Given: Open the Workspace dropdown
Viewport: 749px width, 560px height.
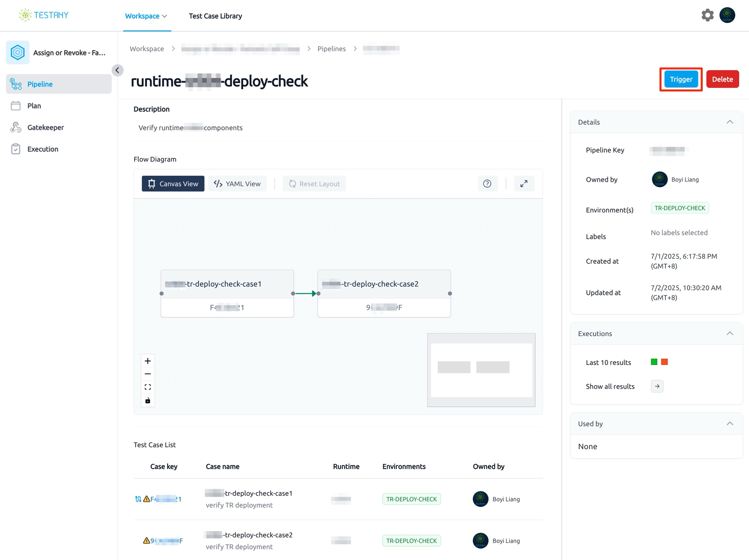Looking at the screenshot, I should tap(146, 16).
